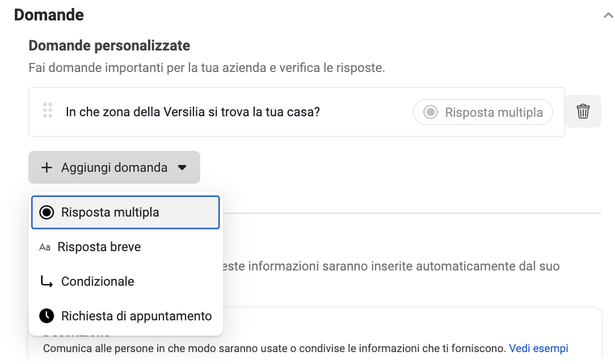
Task: Select Richiesta di appuntamento option
Action: [125, 316]
